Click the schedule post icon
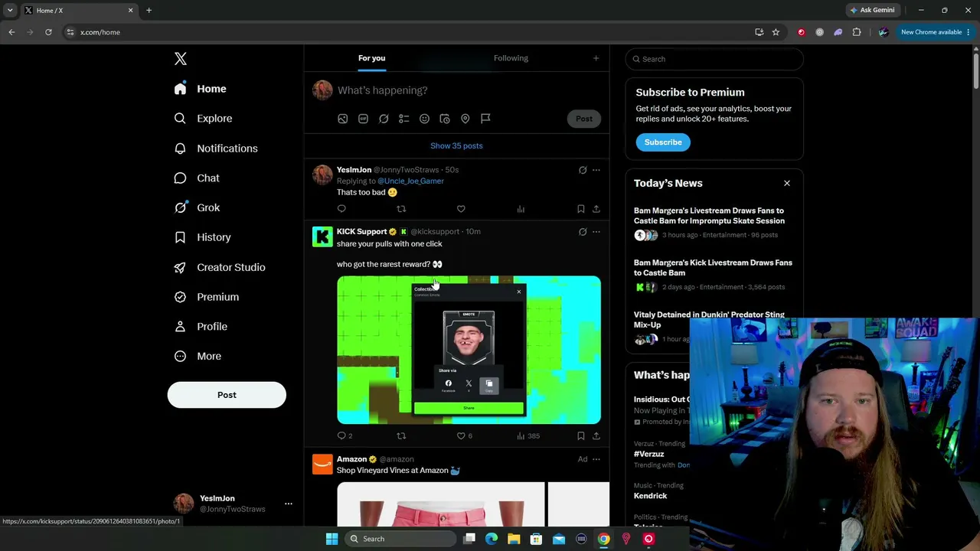The width and height of the screenshot is (980, 551). point(445,119)
